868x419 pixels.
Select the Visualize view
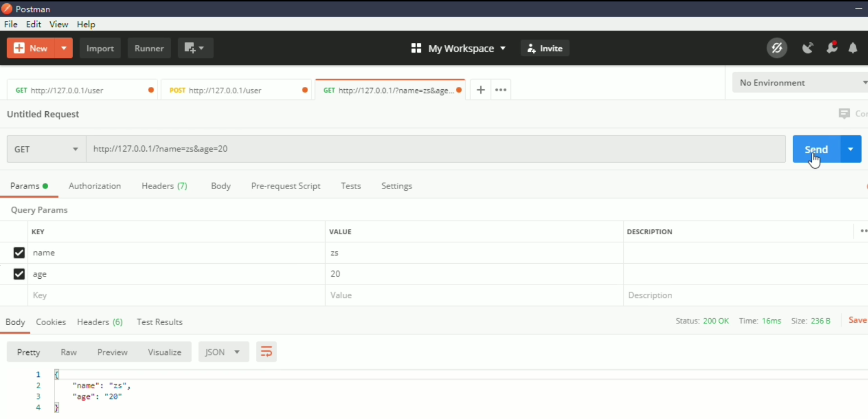pyautogui.click(x=165, y=352)
